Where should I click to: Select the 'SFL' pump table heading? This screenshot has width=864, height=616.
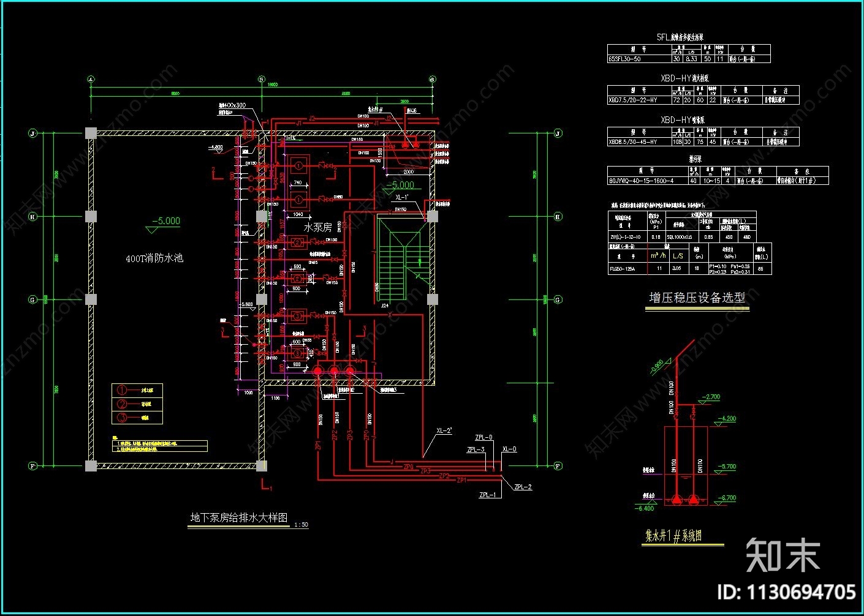click(680, 37)
